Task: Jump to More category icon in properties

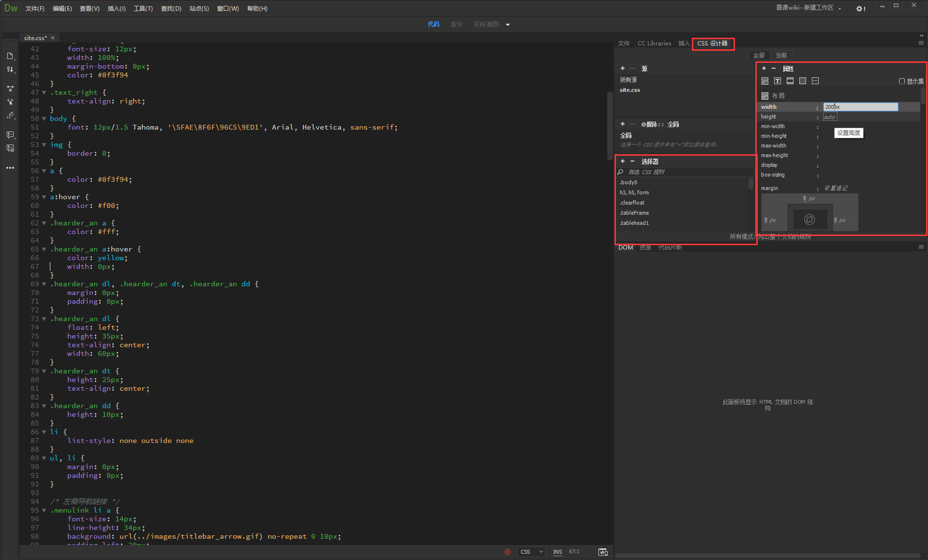Action: (x=815, y=81)
